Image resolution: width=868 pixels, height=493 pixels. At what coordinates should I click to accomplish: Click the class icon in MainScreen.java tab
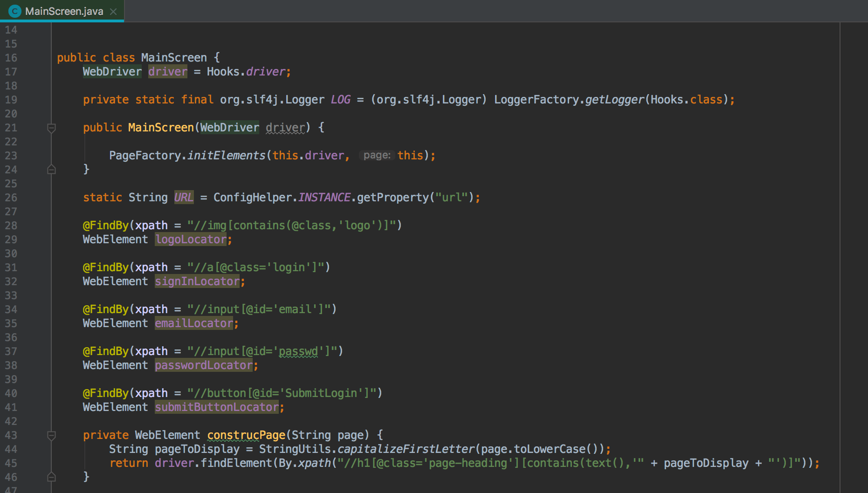[15, 11]
